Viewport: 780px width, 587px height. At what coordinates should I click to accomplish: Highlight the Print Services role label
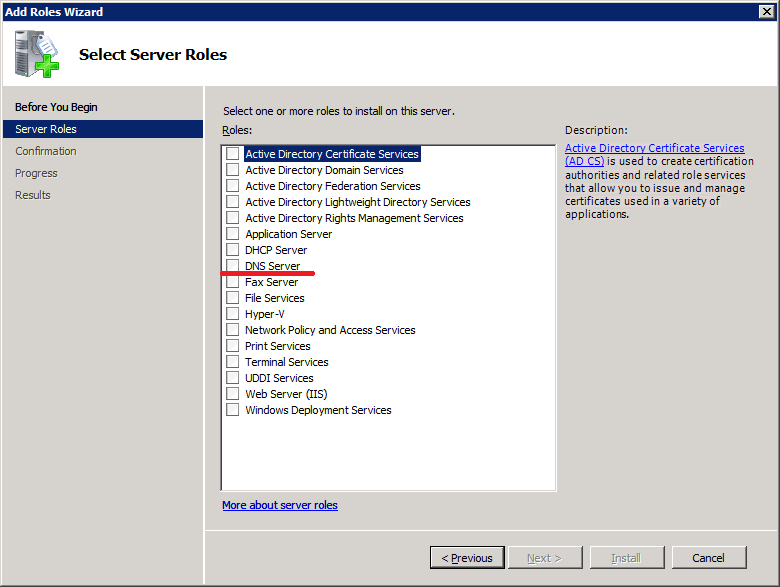click(x=278, y=346)
